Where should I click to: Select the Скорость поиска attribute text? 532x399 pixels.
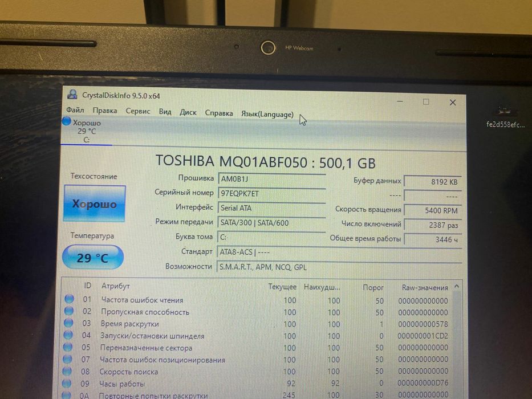(x=129, y=372)
